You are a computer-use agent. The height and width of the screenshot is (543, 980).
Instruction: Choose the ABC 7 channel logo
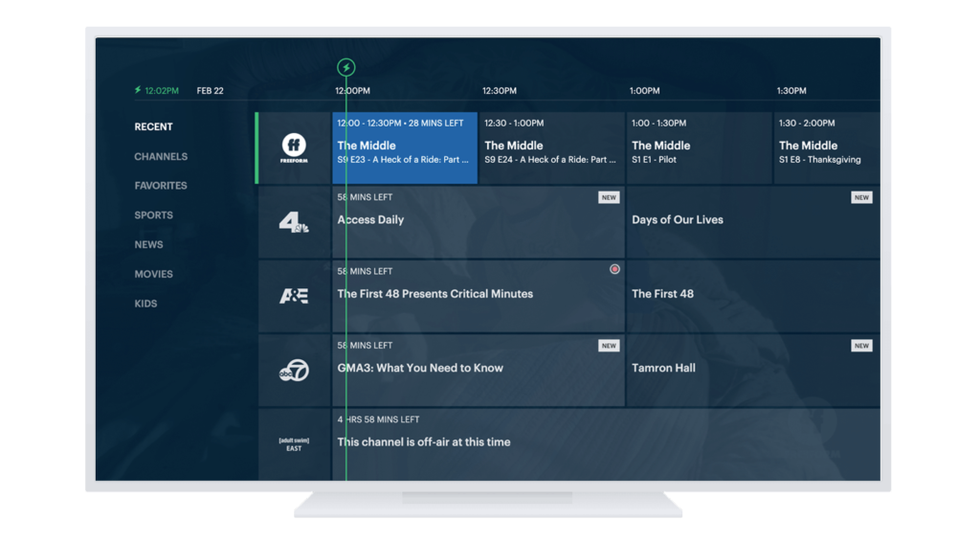294,371
